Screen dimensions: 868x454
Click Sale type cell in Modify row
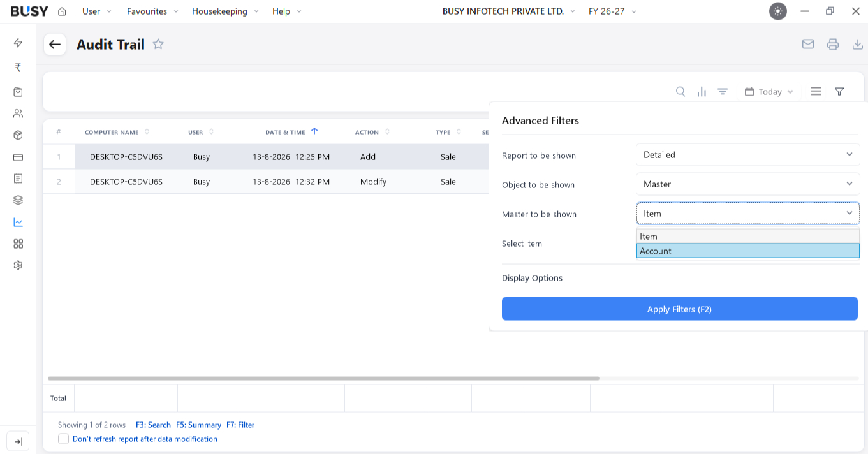point(448,182)
